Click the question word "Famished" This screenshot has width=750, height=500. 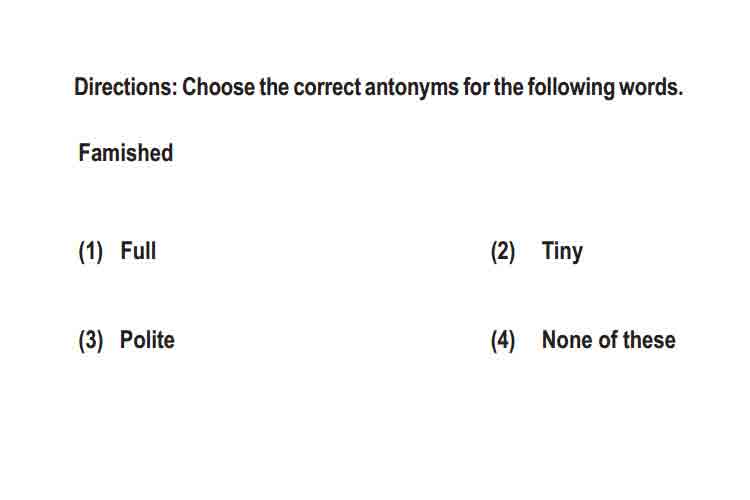[x=126, y=153]
